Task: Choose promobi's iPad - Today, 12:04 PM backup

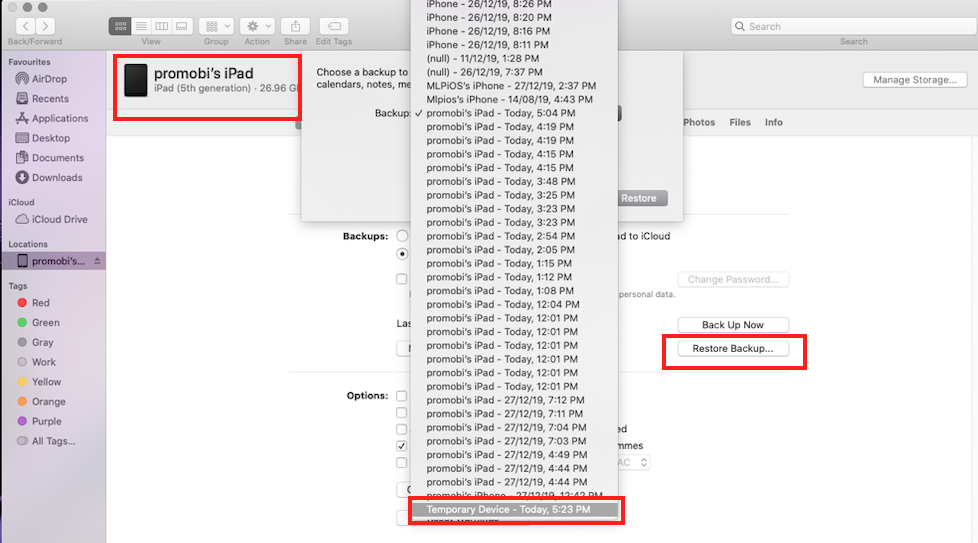Action: pos(515,305)
